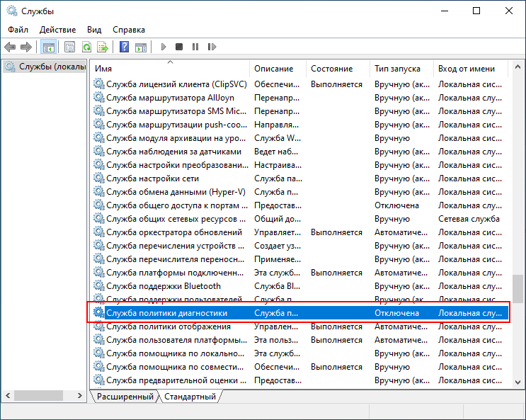
Task: Click gear icon of Служба настройки сети
Action: tap(99, 178)
